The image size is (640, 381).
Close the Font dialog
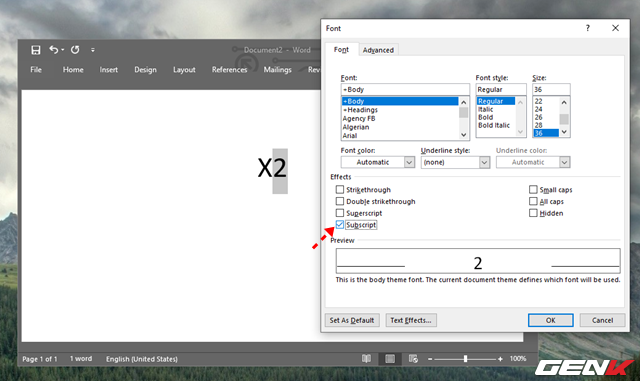[615, 28]
